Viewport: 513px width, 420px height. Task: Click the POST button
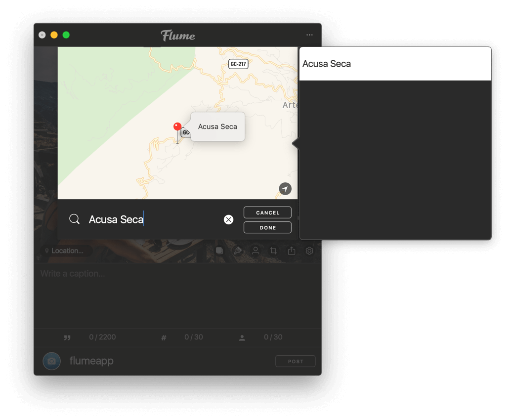tap(296, 362)
